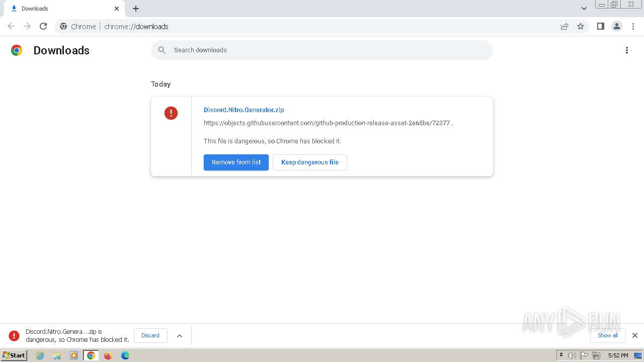Open the profile avatar menu
Viewport: 644px width, 362px height.
coord(617,26)
